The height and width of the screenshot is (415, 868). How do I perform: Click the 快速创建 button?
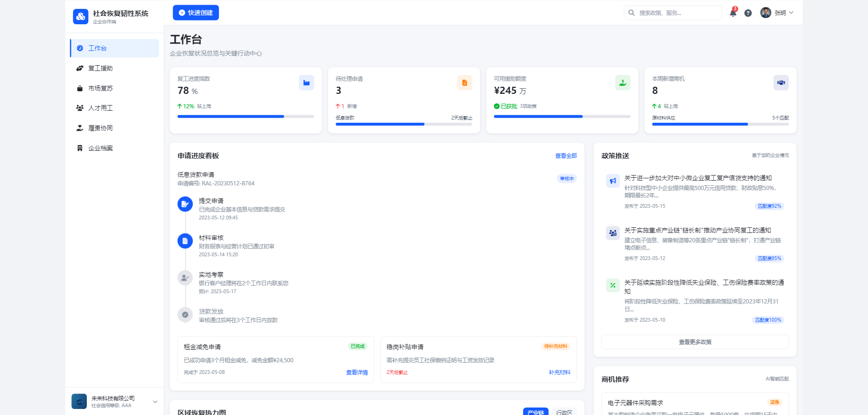(x=196, y=13)
